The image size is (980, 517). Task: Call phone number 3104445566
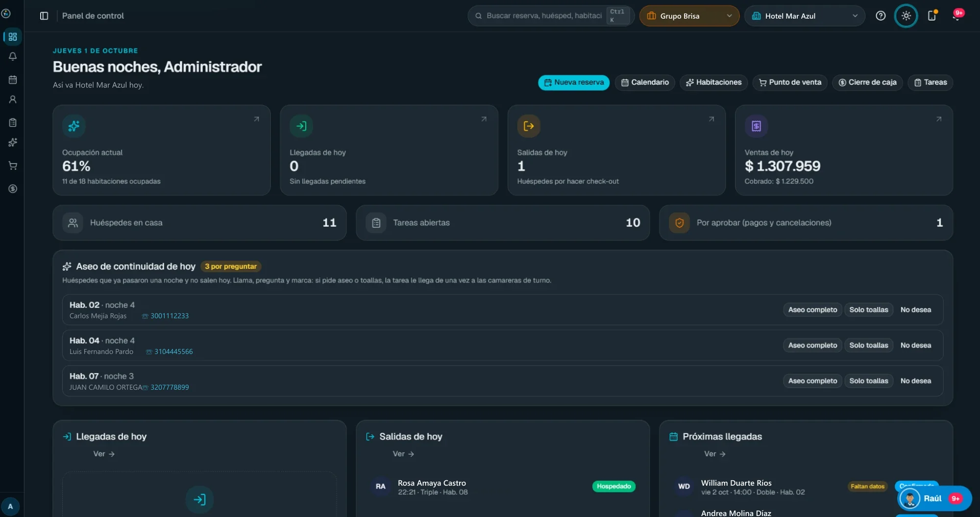(170, 352)
